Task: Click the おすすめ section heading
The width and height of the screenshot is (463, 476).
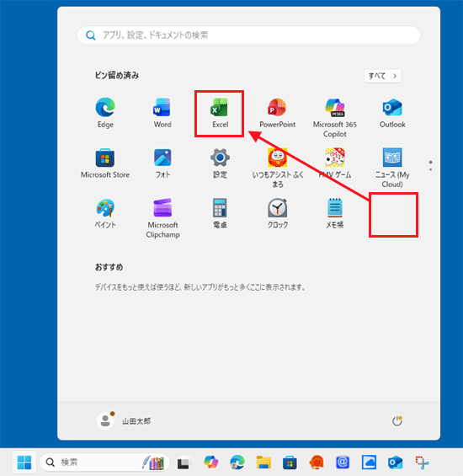Action: 109,267
